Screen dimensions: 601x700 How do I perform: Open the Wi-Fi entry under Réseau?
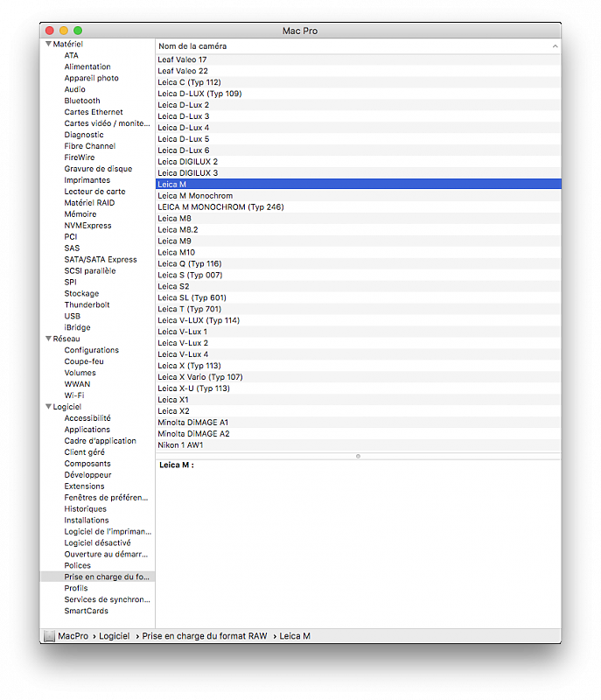pyautogui.click(x=74, y=395)
